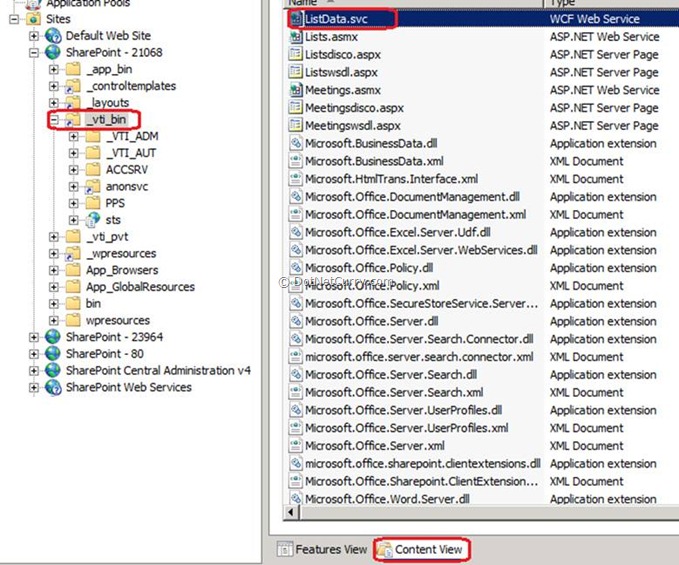Click the Meetingsdisco.aspx page icon
Screen dimensions: 679x565
[x=296, y=108]
